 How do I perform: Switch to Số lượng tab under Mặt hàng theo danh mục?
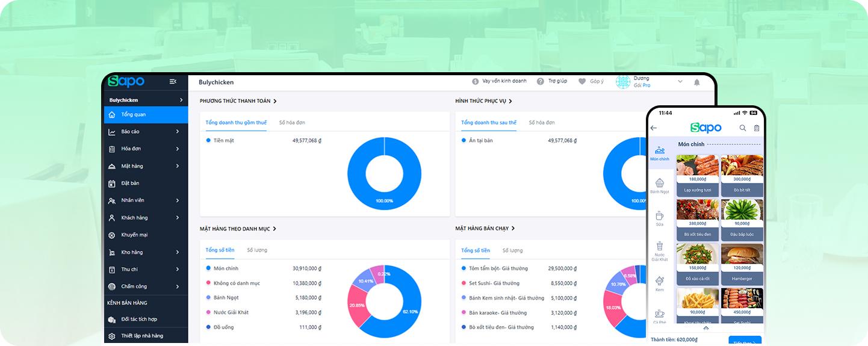257,250
